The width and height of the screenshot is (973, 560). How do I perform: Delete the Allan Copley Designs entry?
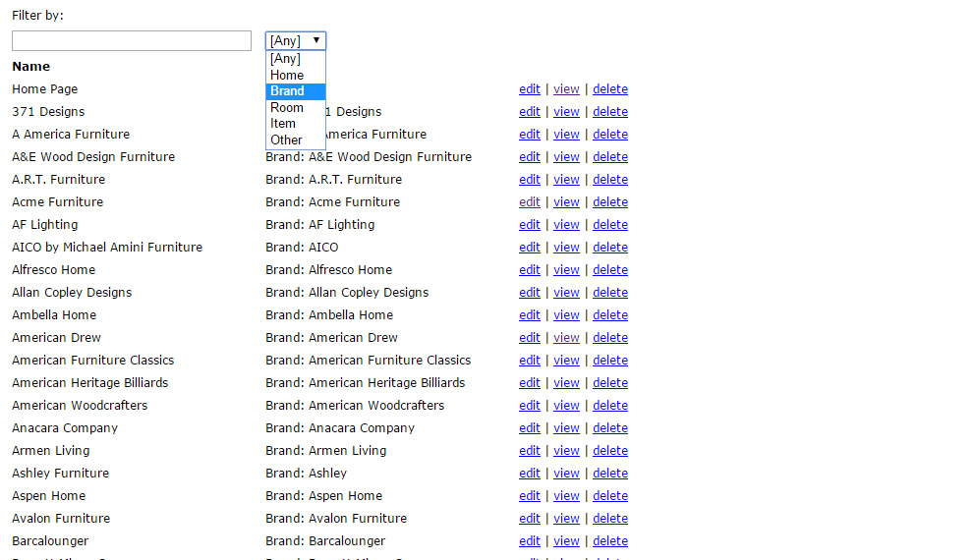tap(610, 293)
